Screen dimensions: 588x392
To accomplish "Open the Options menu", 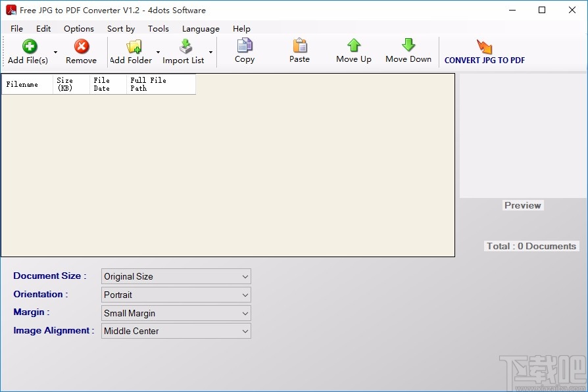I will tap(79, 29).
